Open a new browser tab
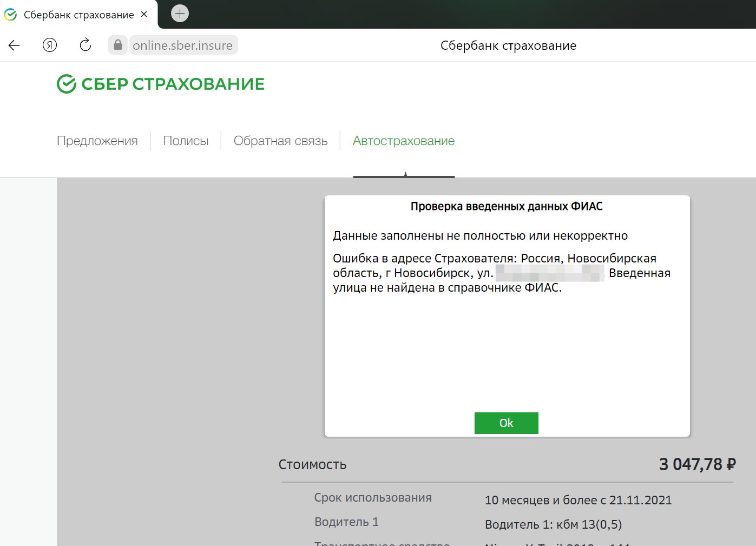756x546 pixels. [x=180, y=13]
